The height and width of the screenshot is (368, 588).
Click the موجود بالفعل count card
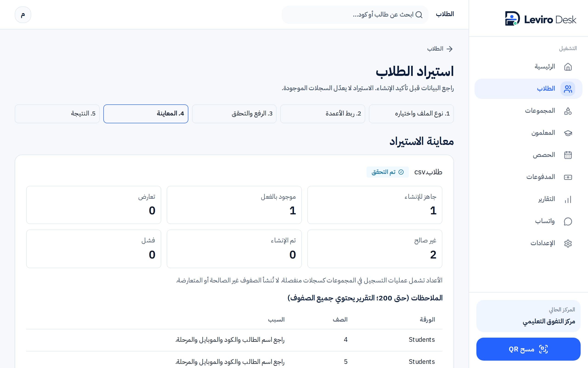click(x=234, y=205)
